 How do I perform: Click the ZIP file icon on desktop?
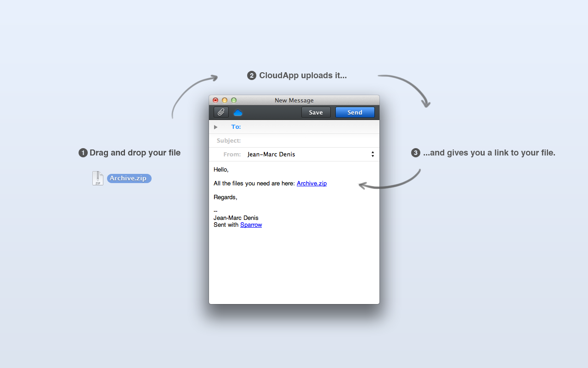98,178
